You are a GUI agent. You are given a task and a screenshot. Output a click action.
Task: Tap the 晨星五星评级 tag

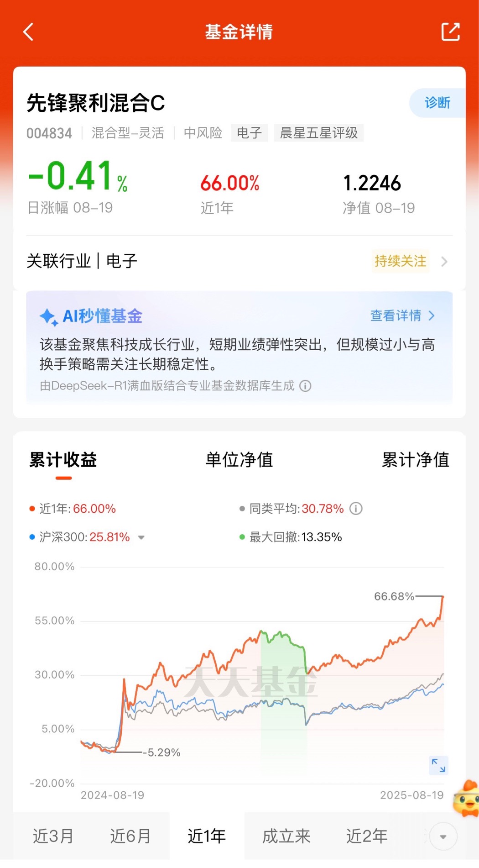point(319,133)
